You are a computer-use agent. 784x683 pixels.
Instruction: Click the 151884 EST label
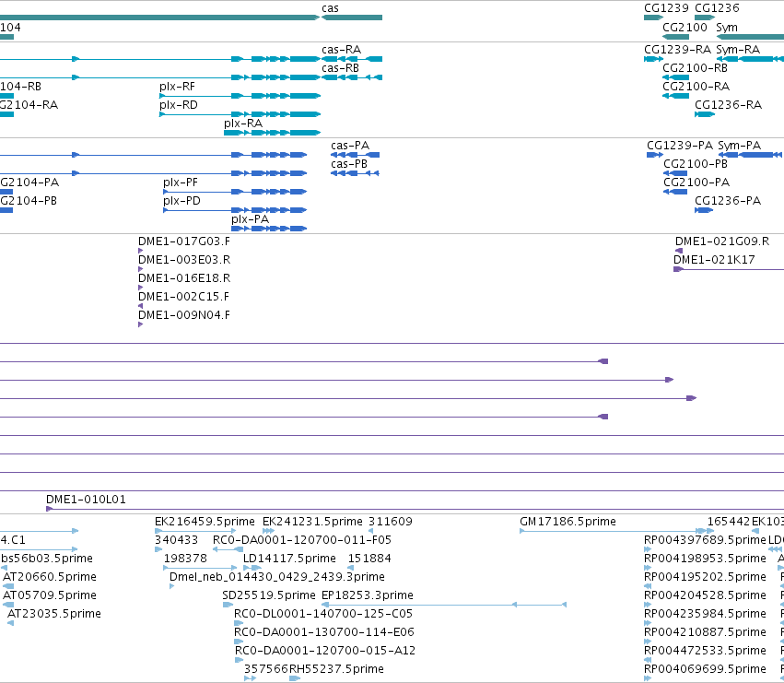(x=369, y=559)
